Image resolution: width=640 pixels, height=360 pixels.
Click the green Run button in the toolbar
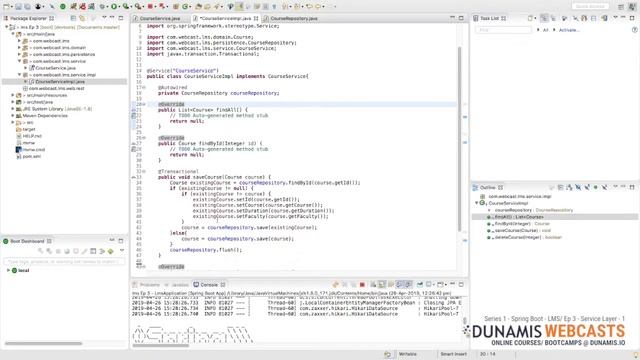(x=114, y=7)
